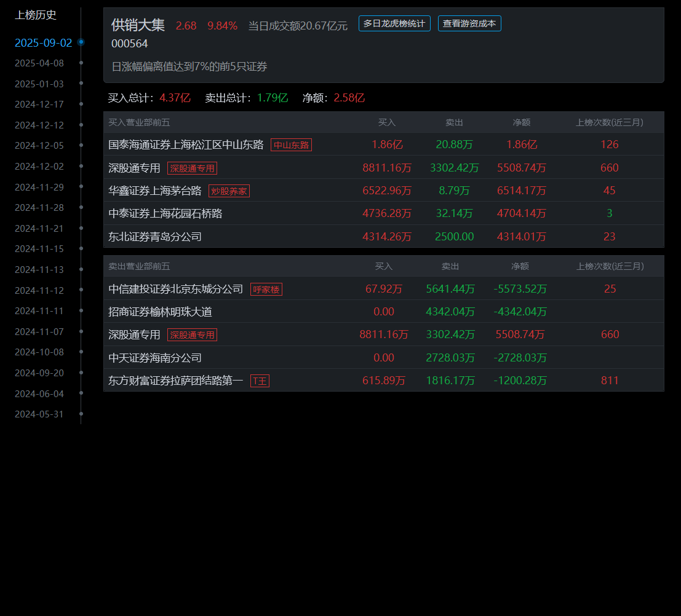
Task: Click net amount 6514.17万
Action: (x=521, y=191)
